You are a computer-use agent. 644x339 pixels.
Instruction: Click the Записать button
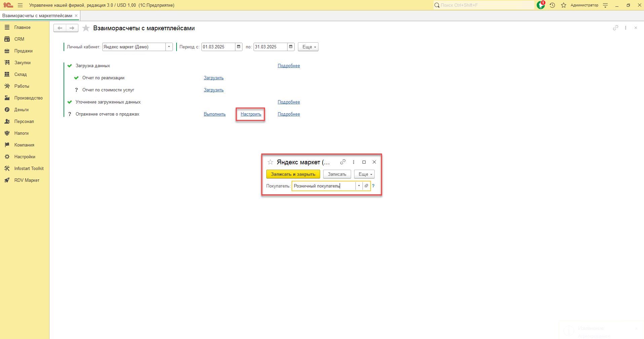[337, 174]
